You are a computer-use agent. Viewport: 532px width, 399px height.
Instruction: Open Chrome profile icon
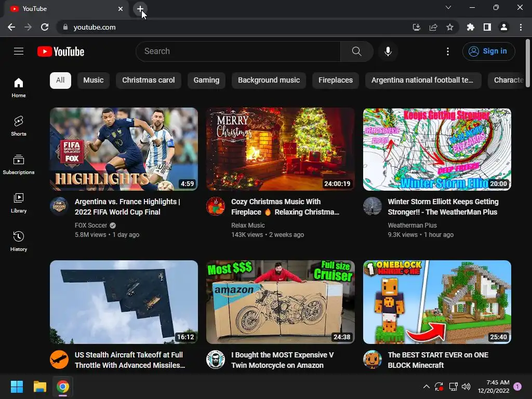[x=504, y=27]
